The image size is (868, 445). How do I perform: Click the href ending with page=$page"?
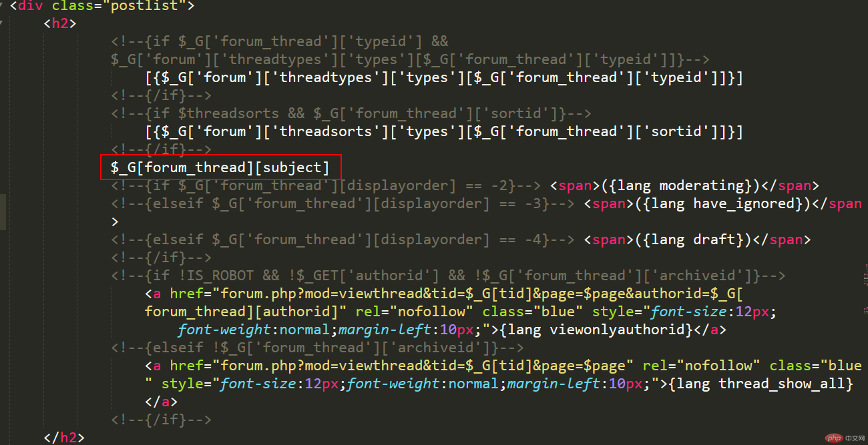tap(423, 366)
